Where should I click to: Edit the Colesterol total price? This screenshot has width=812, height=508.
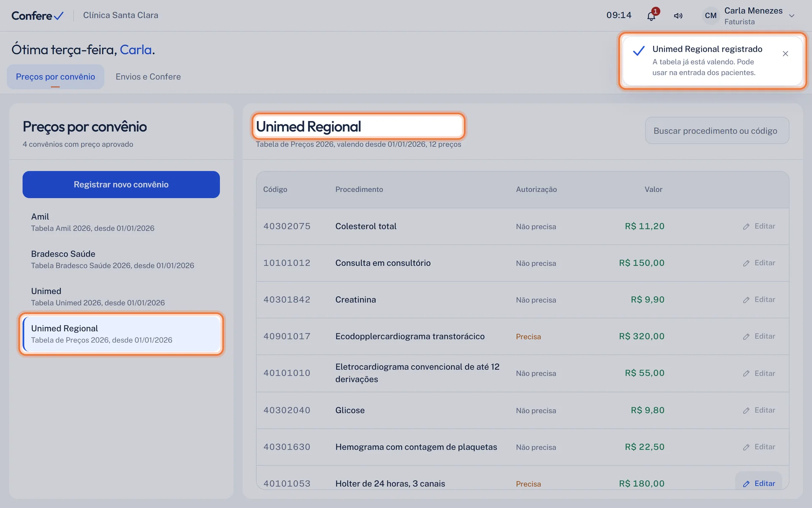[x=759, y=226]
